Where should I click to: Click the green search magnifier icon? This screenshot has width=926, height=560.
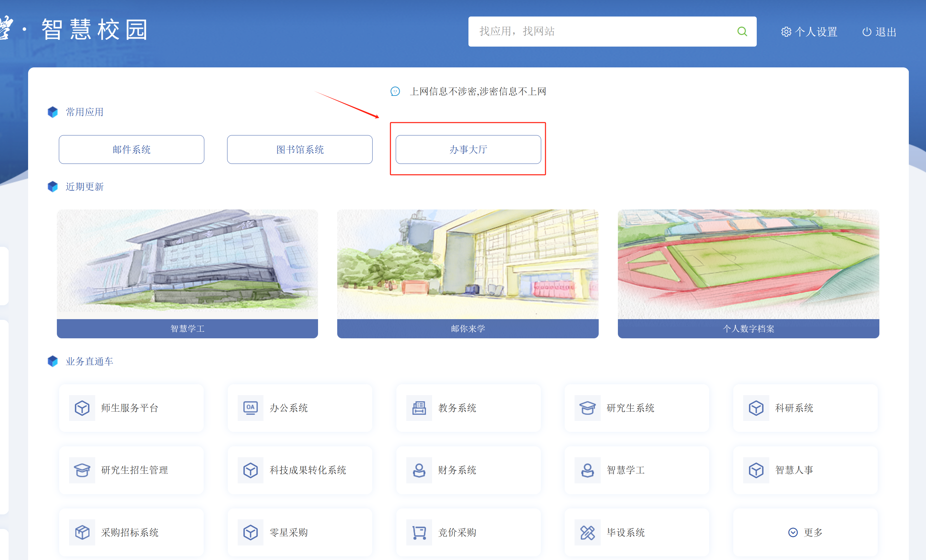(x=742, y=31)
